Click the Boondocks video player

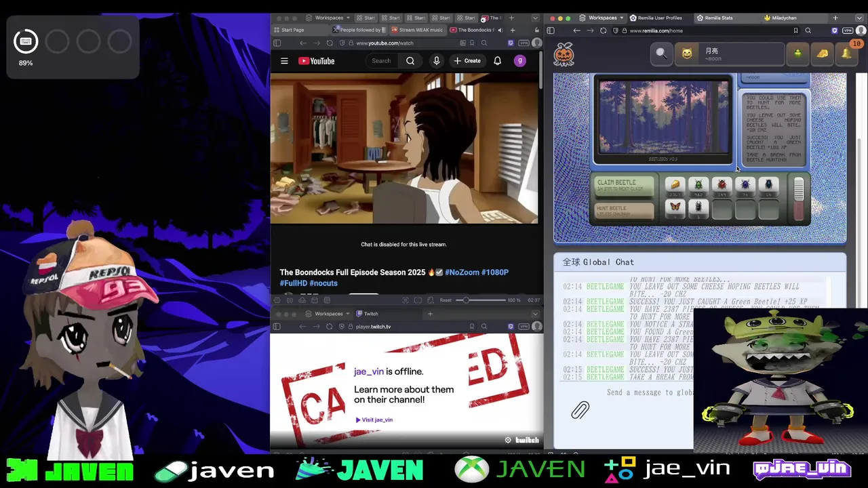[x=403, y=149]
